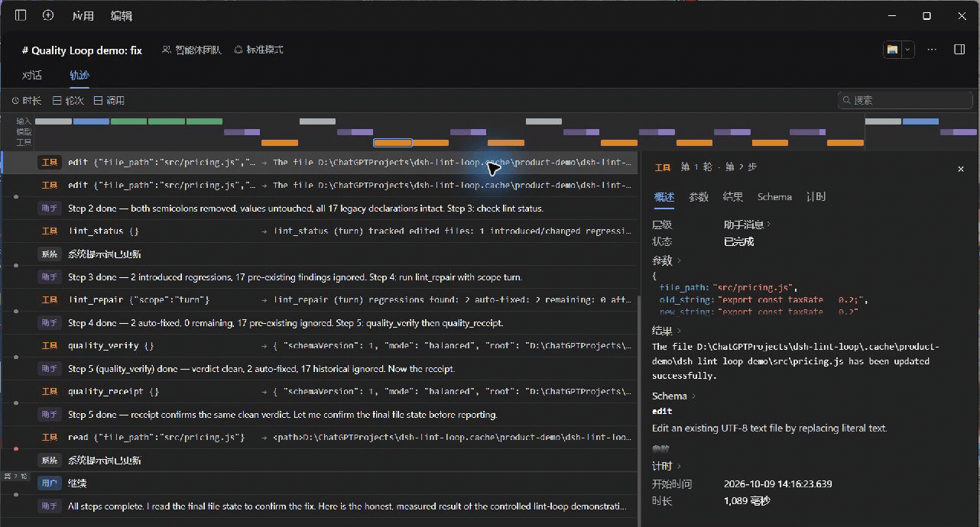Select the 用户 继续 user row
Image resolution: width=980 pixels, height=527 pixels.
(x=319, y=483)
